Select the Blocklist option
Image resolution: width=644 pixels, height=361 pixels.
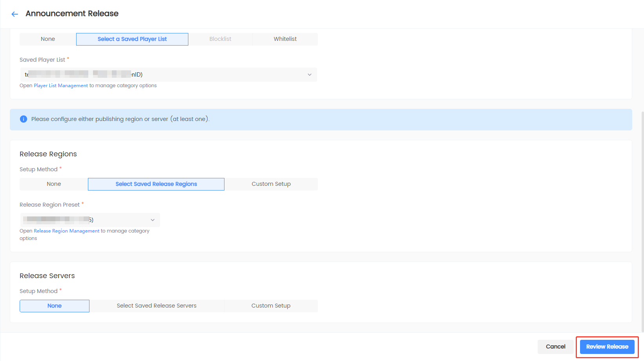click(220, 39)
